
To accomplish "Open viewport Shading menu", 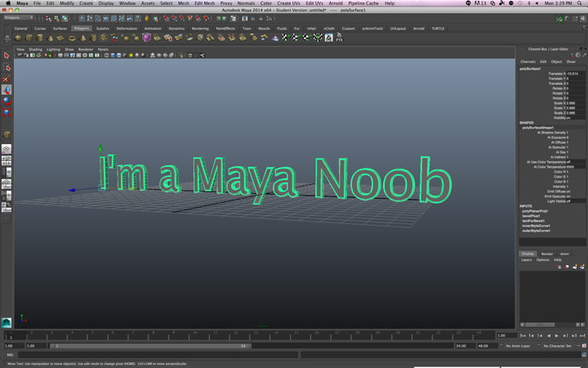I will [x=35, y=49].
